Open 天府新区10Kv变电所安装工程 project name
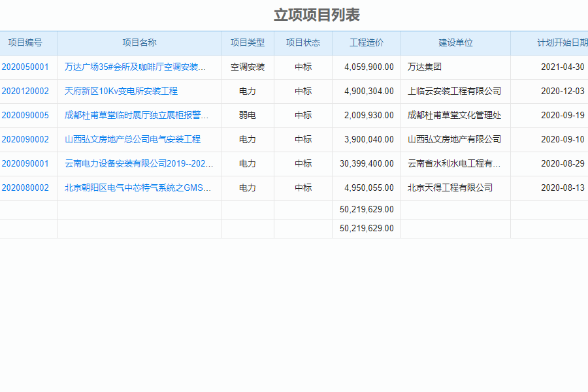Viewport: 588px width, 392px height. coord(121,91)
